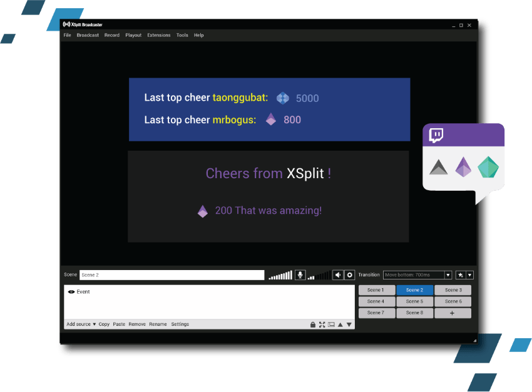Open the projector view icon
The image size is (532, 392).
[x=332, y=324]
